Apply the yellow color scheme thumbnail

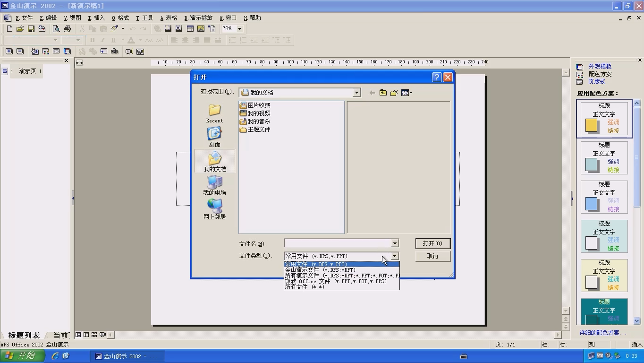pyautogui.click(x=604, y=119)
